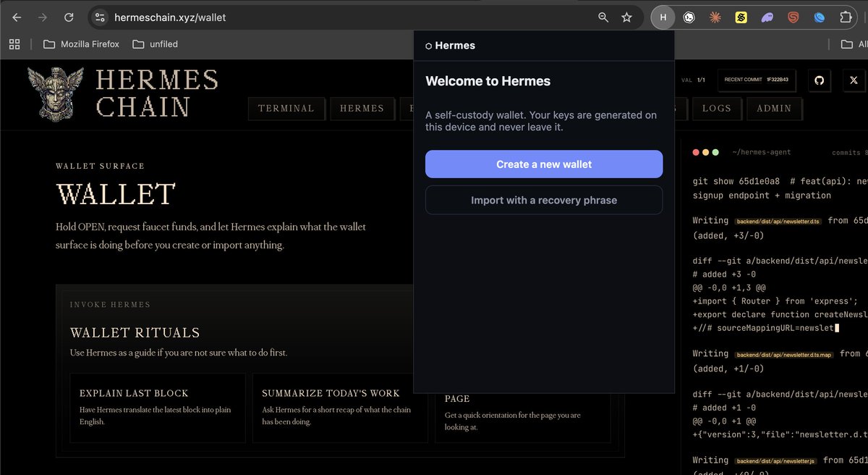Viewport: 868px width, 475px height.
Task: Open the GitHub link icon
Action: click(x=819, y=80)
